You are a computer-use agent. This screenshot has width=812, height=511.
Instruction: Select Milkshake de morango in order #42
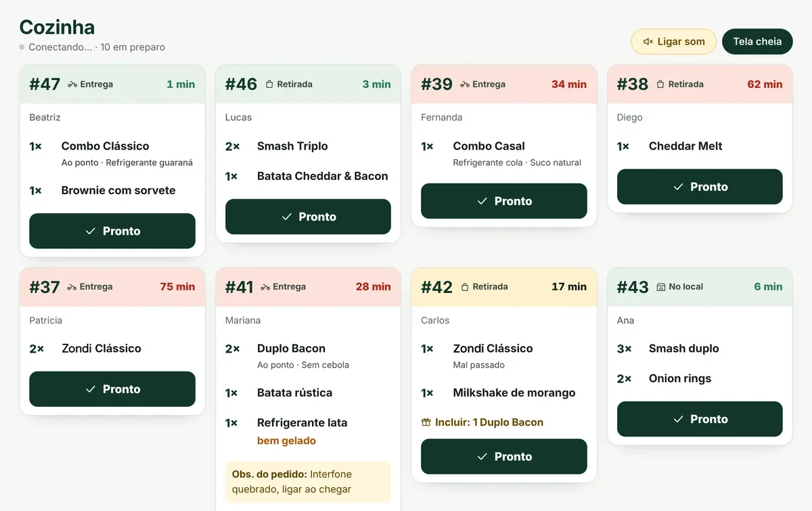pyautogui.click(x=514, y=393)
